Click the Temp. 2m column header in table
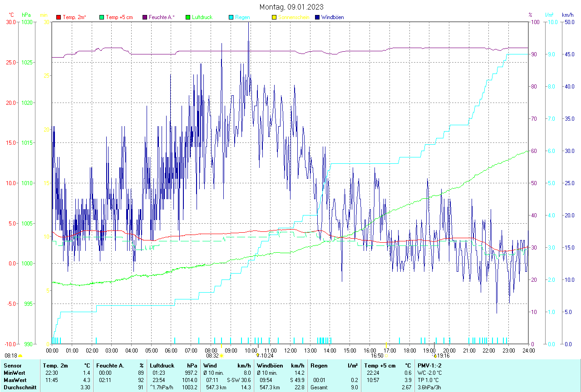The width and height of the screenshot is (581, 392). [55, 366]
